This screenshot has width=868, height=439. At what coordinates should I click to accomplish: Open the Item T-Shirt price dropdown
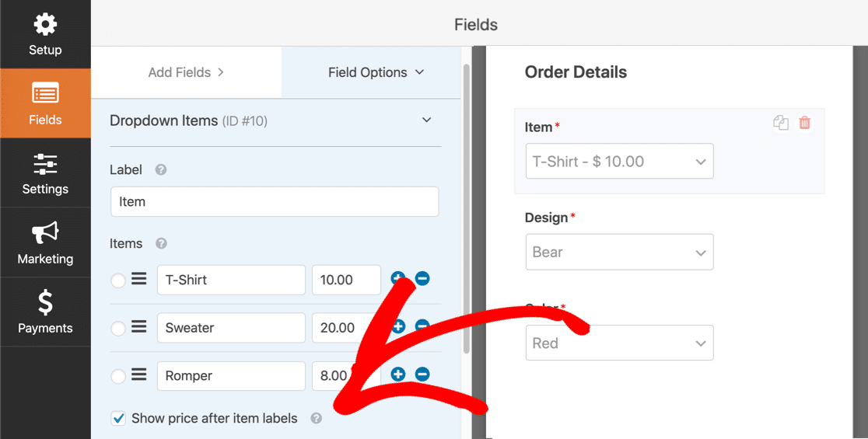tap(619, 162)
